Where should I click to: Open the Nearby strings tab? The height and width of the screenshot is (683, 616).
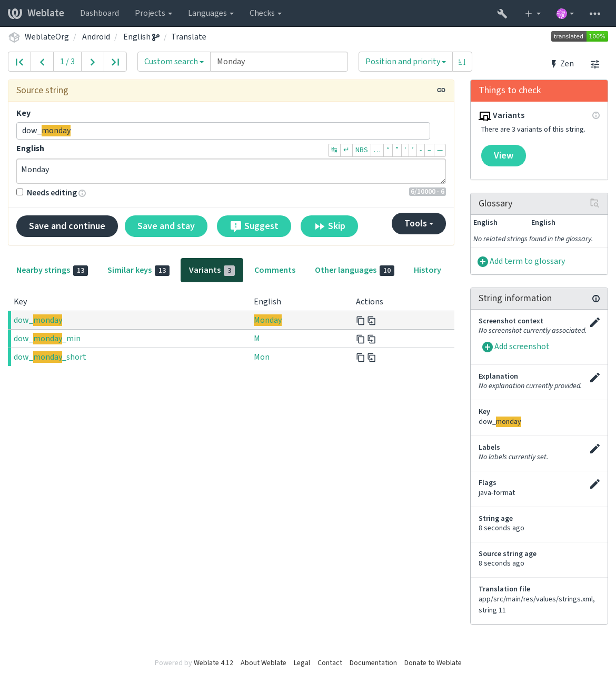pos(52,270)
